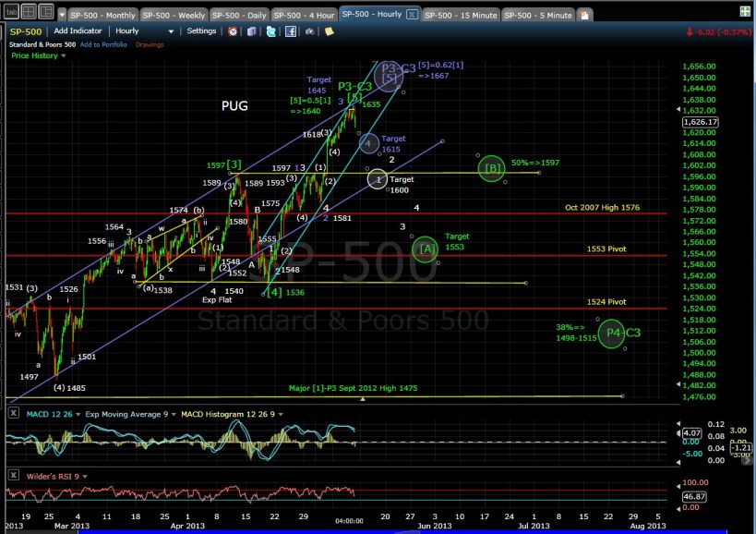Click the [B] green circle annotation

[x=491, y=168]
